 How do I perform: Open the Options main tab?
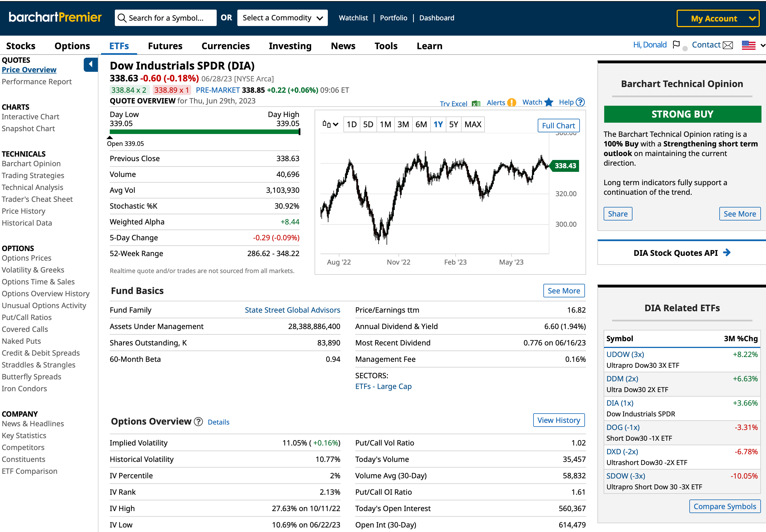tap(72, 46)
